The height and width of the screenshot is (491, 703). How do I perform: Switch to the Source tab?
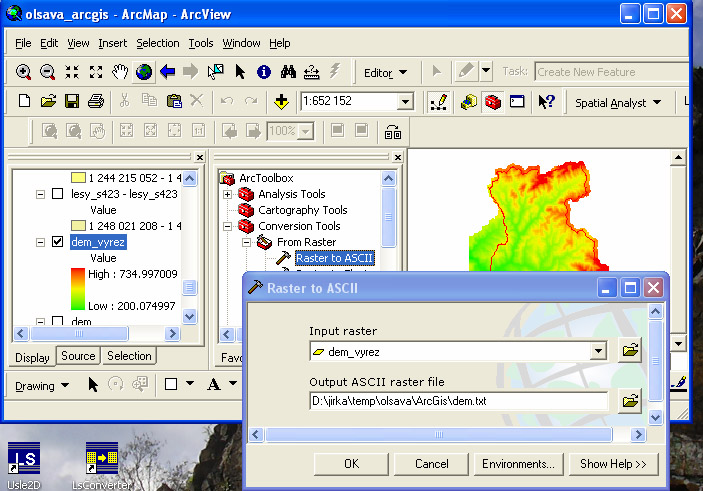pos(78,356)
